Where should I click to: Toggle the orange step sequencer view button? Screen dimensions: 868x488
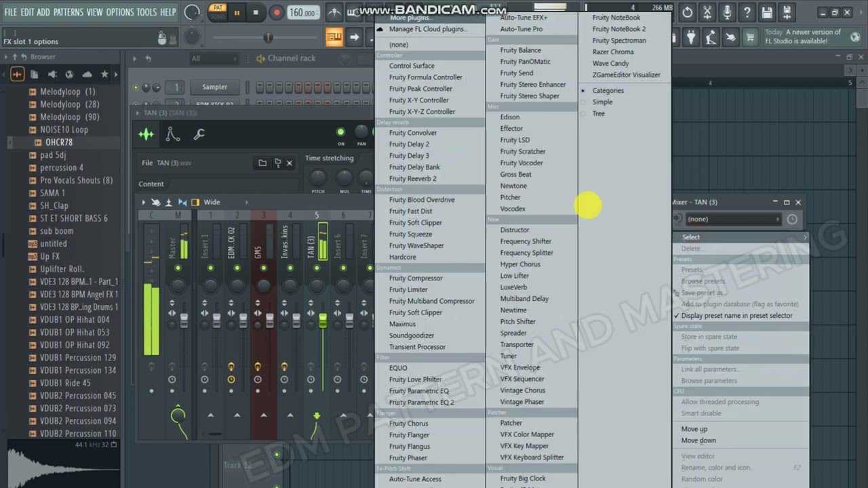(x=334, y=38)
